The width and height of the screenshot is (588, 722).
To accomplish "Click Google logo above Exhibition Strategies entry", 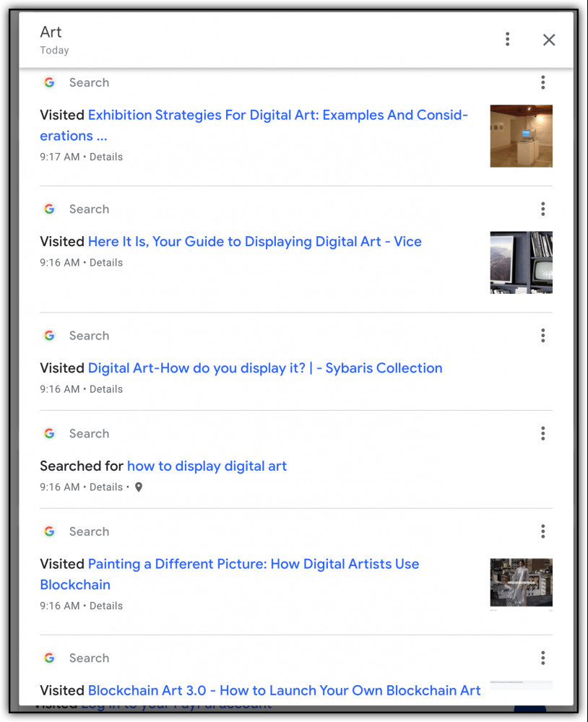I will (49, 82).
